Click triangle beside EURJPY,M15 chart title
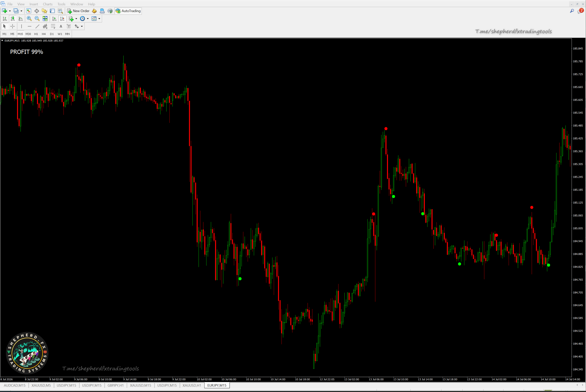The height and width of the screenshot is (392, 586). (x=2, y=40)
